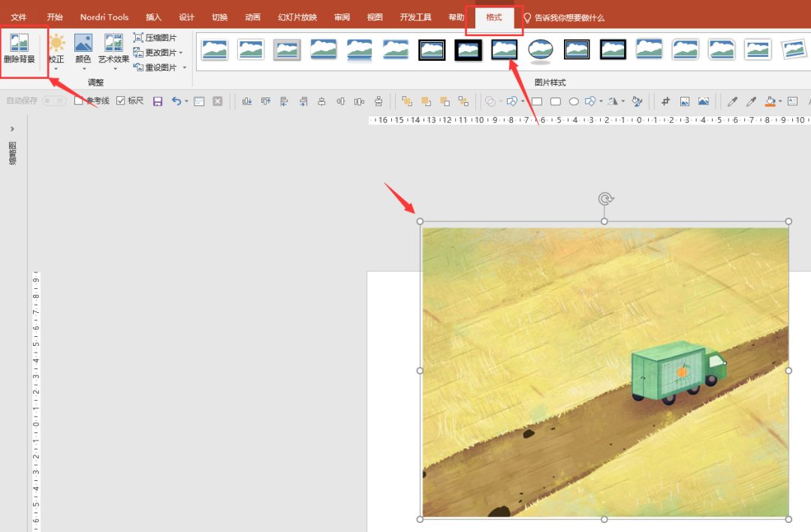The width and height of the screenshot is (811, 532).
Task: Toggle the 自动保存 autosave switch
Action: pos(54,101)
